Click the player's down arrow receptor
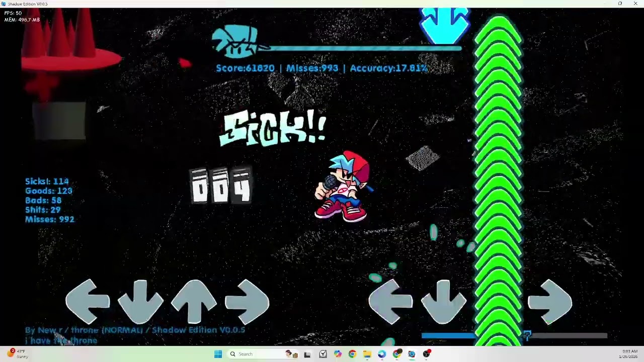 pos(443,302)
